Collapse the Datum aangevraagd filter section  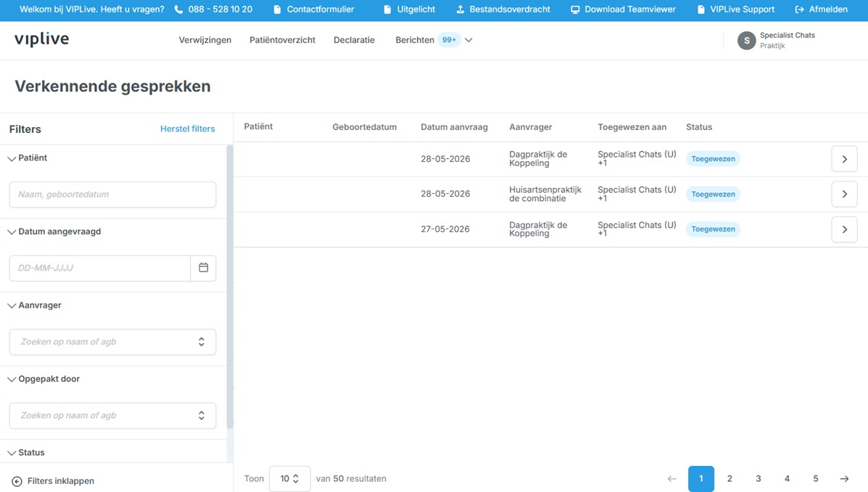click(12, 232)
